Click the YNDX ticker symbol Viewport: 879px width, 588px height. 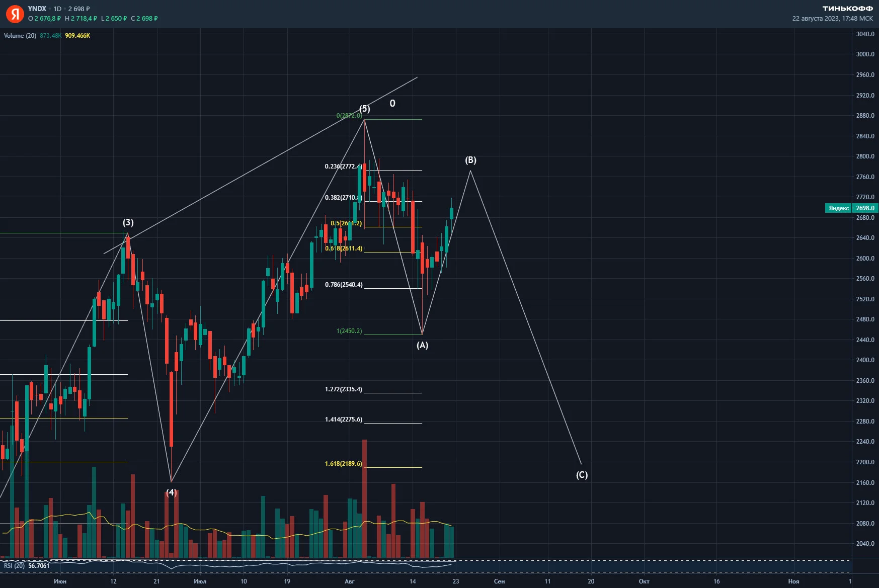(x=37, y=9)
